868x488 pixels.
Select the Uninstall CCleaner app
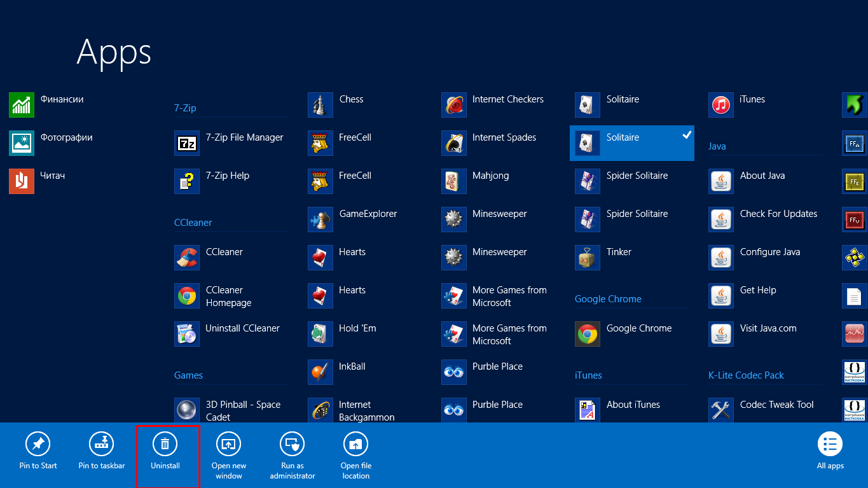tap(227, 334)
